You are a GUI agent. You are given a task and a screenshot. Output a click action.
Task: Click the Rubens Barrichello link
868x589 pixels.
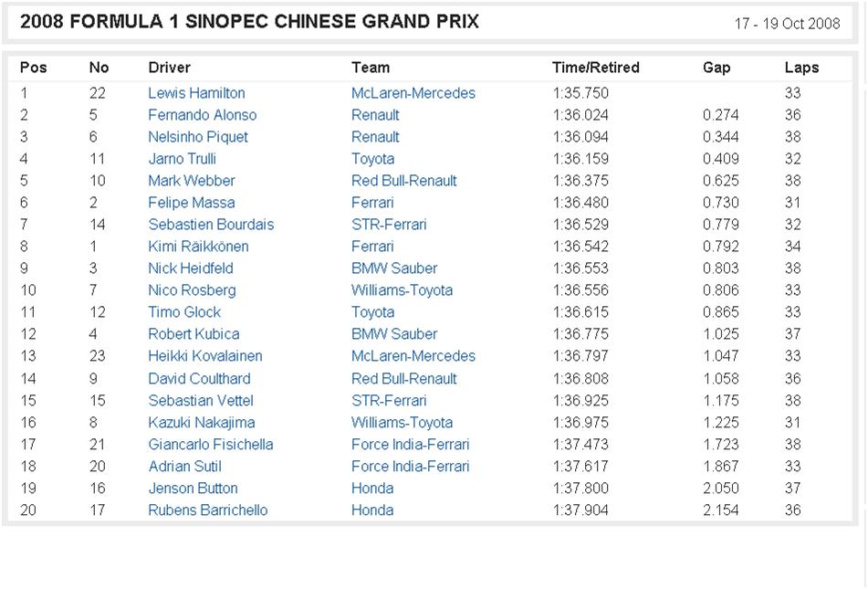click(208, 510)
